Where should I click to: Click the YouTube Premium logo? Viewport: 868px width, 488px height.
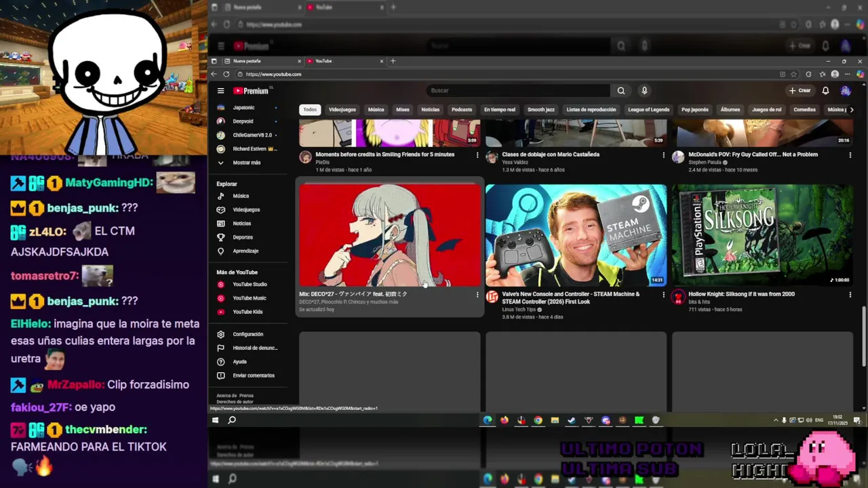(x=252, y=91)
